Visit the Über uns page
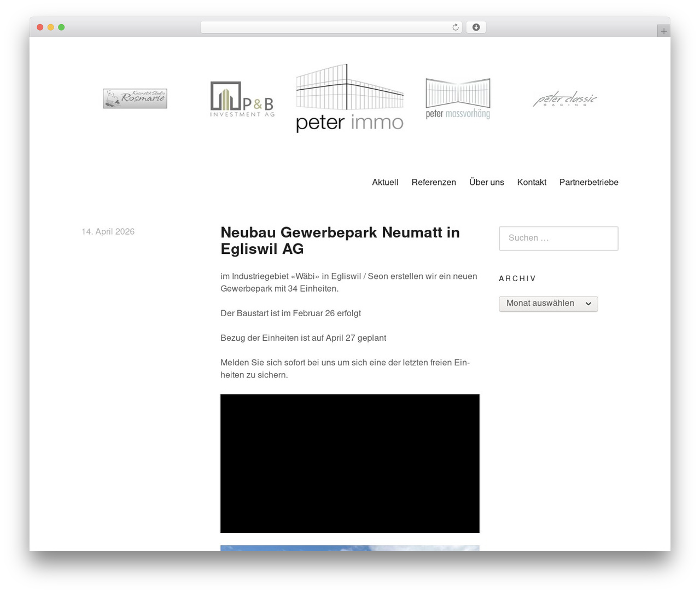 click(487, 182)
